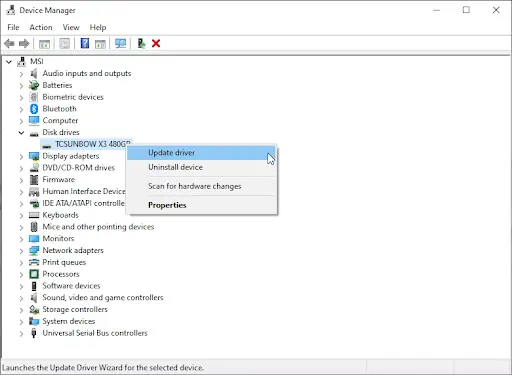This screenshot has height=375, width=512.
Task: Click the DVD/CD-ROM drives icon
Action: 34,168
